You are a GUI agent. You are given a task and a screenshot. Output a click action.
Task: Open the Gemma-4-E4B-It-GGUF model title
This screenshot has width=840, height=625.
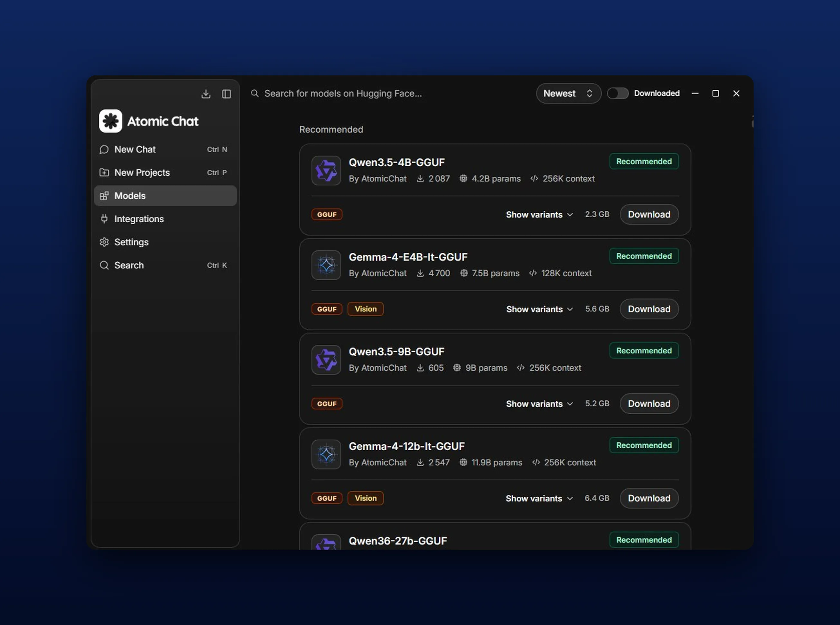pyautogui.click(x=408, y=257)
